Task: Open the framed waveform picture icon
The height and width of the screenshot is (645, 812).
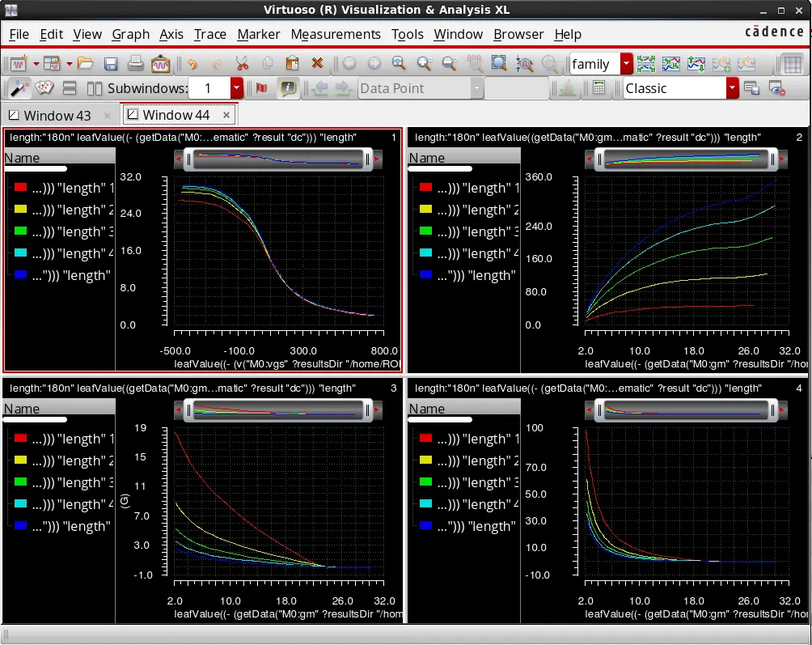Action: coord(160,64)
